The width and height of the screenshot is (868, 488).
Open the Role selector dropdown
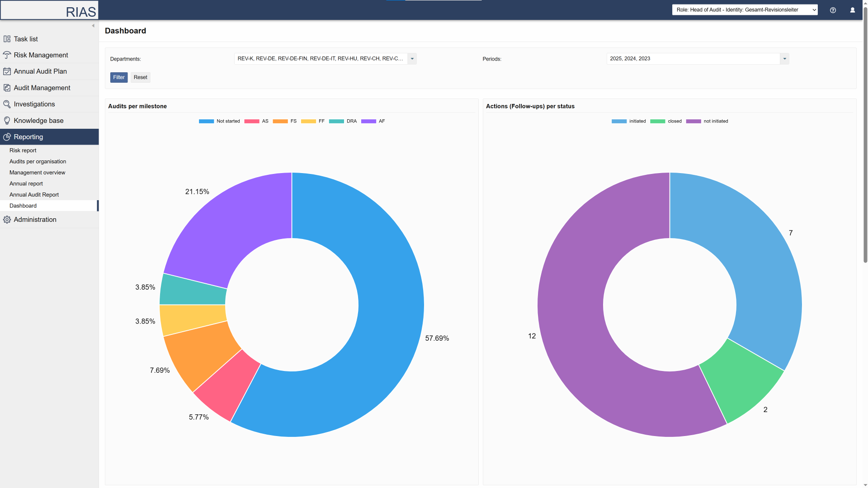click(745, 9)
